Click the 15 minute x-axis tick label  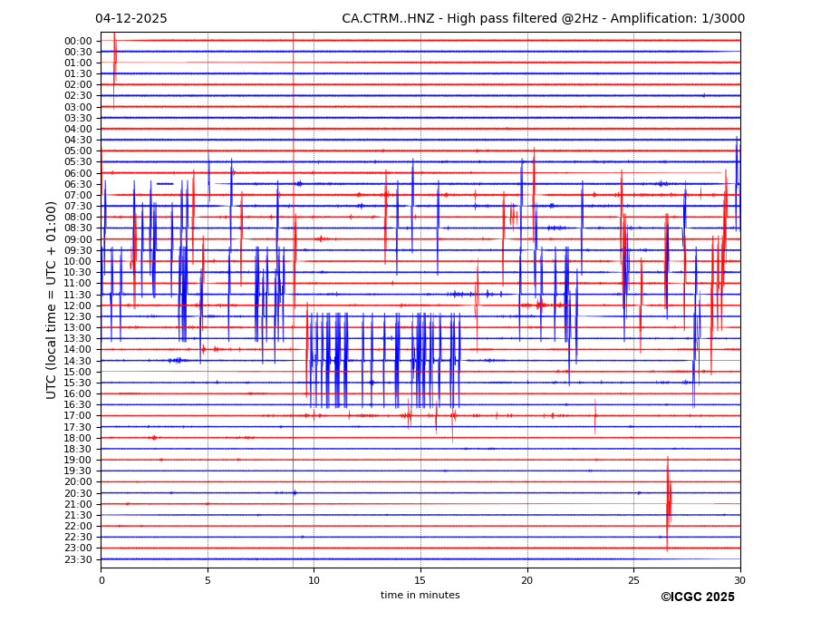[420, 580]
